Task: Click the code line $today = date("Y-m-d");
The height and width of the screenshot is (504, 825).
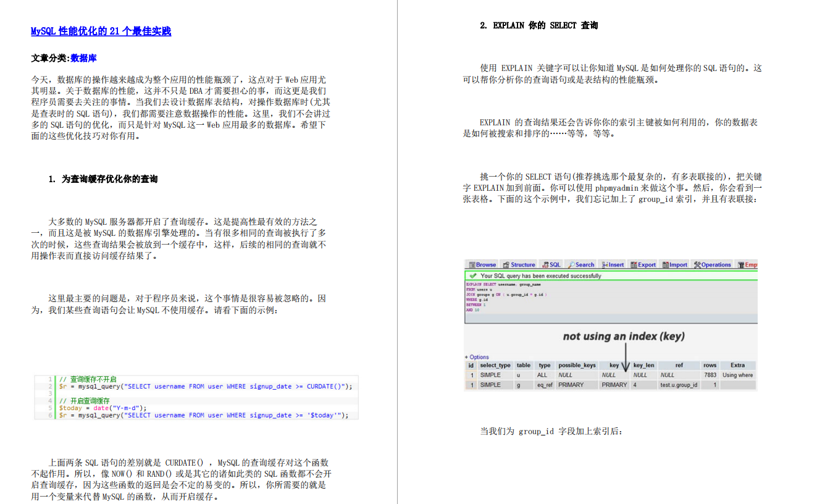Action: [x=103, y=408]
